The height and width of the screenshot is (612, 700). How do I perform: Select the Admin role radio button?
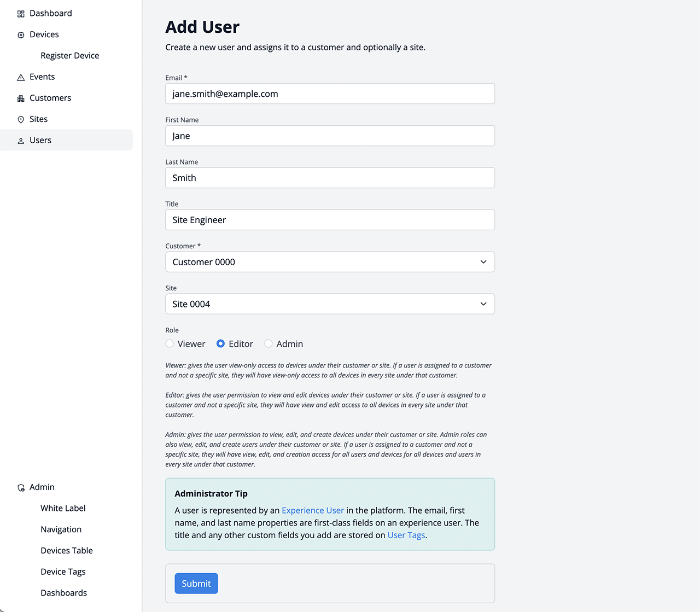269,343
